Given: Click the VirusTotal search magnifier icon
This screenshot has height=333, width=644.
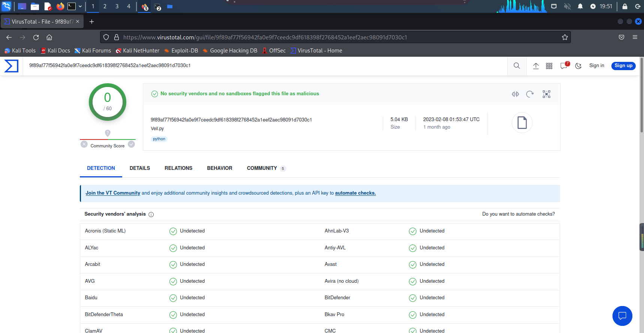Looking at the screenshot, I should tap(517, 66).
